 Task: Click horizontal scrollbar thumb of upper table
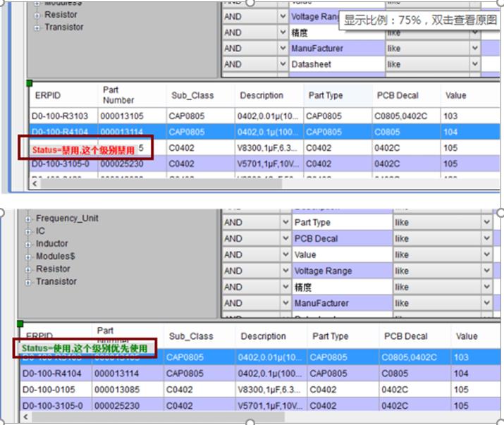coord(161,183)
